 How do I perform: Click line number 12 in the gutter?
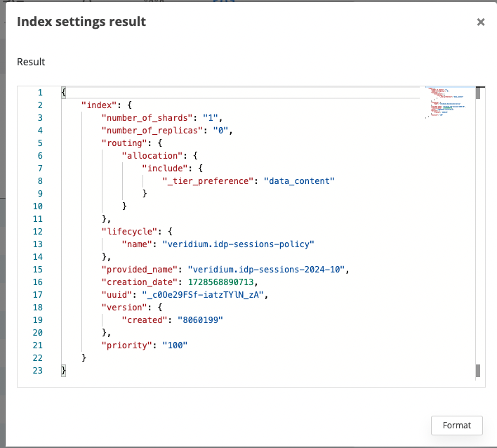[38, 232]
